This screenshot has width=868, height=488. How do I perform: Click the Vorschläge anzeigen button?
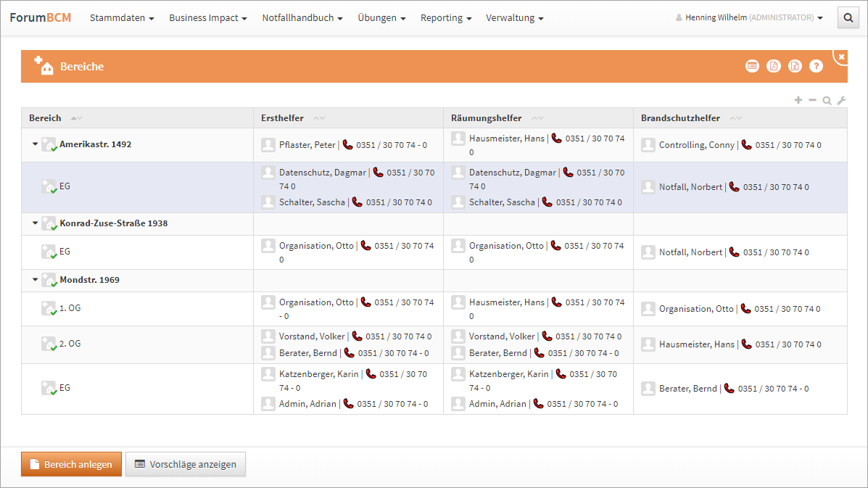[186, 464]
